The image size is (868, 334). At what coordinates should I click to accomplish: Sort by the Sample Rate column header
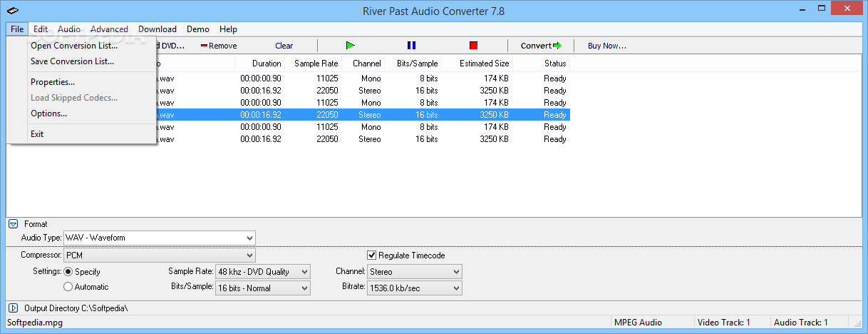click(314, 64)
